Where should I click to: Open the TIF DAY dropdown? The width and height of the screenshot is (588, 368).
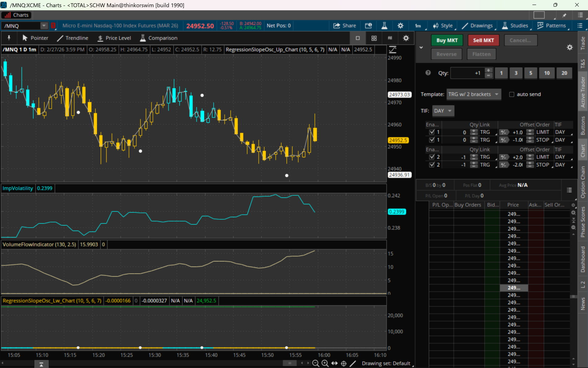coord(443,111)
